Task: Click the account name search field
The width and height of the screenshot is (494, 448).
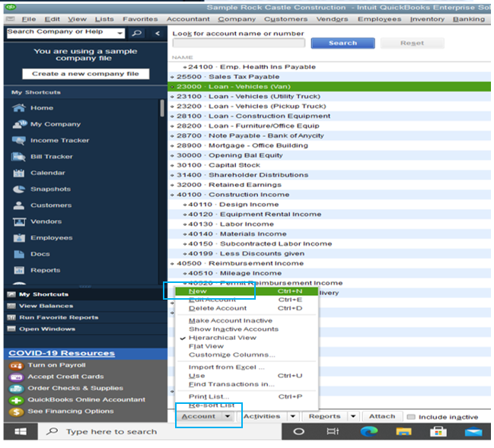Action: point(239,43)
